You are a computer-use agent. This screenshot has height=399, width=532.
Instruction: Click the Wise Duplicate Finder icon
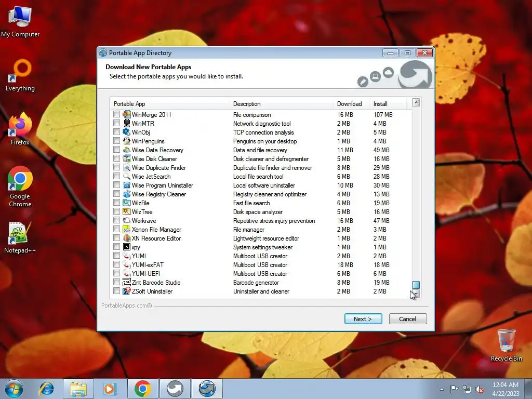pyautogui.click(x=127, y=167)
